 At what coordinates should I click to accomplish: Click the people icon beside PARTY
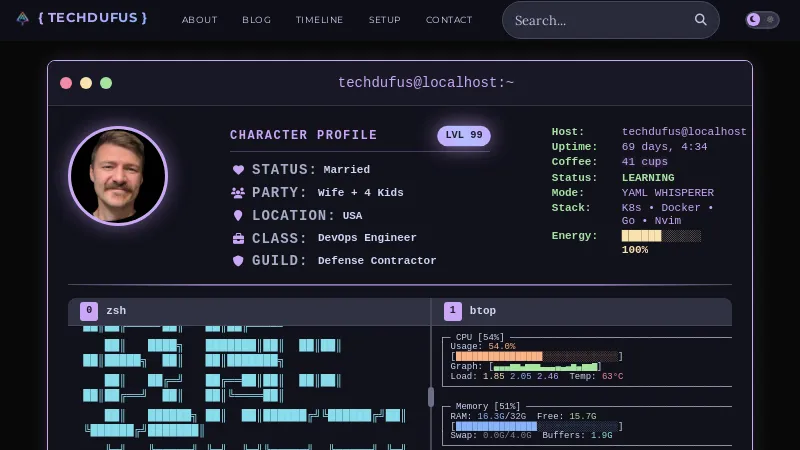click(x=238, y=193)
